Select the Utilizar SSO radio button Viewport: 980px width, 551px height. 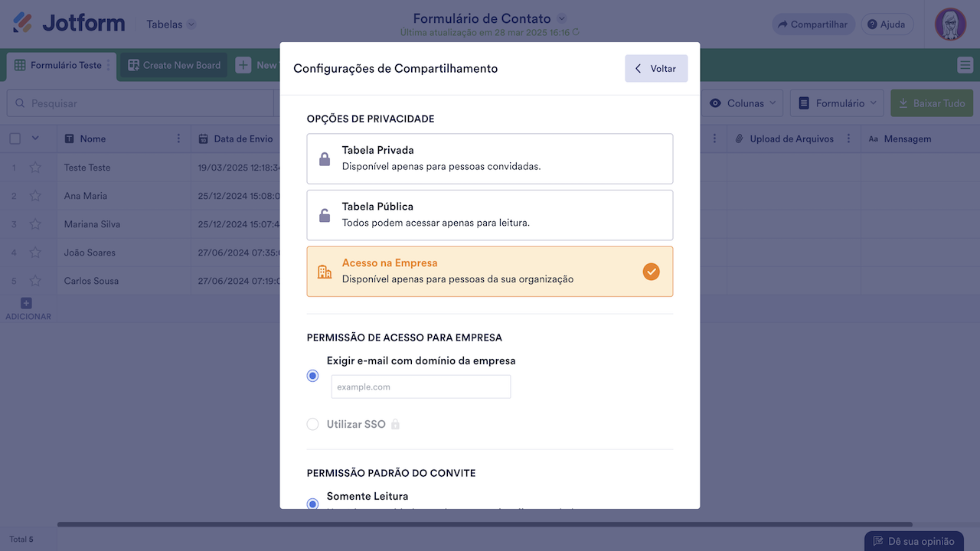pos(312,424)
